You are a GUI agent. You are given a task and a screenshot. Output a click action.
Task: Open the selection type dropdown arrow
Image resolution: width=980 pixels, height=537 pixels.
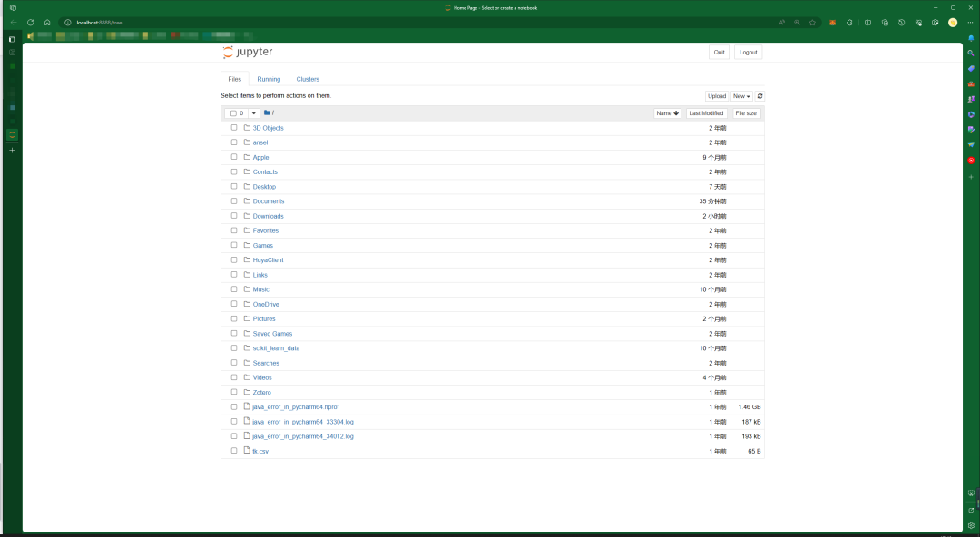coord(254,113)
